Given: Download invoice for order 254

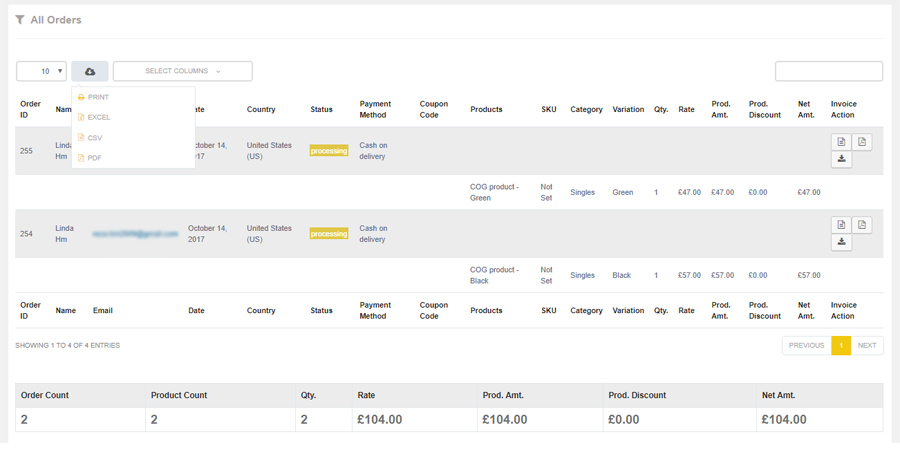Looking at the screenshot, I should [x=842, y=242].
